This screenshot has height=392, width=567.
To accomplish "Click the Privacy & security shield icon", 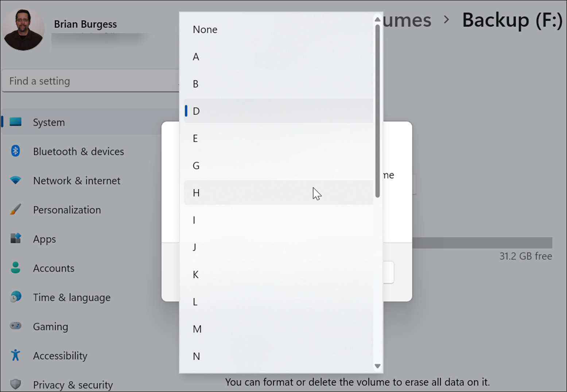I will pos(15,384).
